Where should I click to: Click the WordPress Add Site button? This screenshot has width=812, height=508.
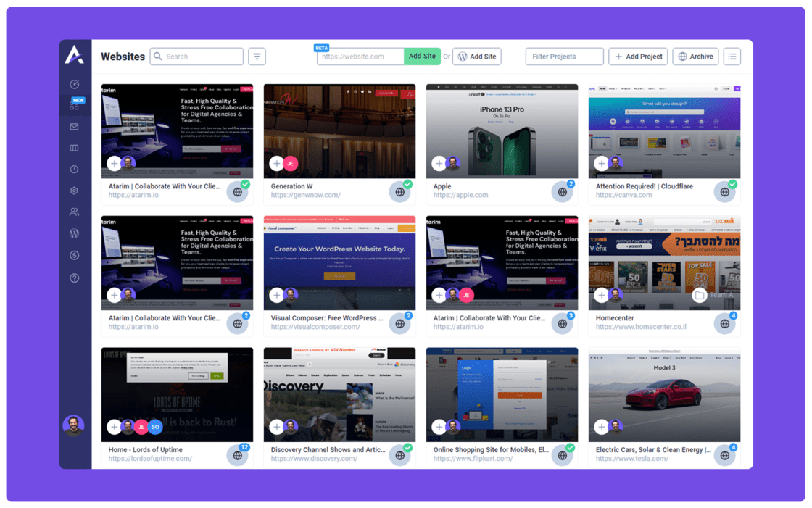[x=477, y=57]
